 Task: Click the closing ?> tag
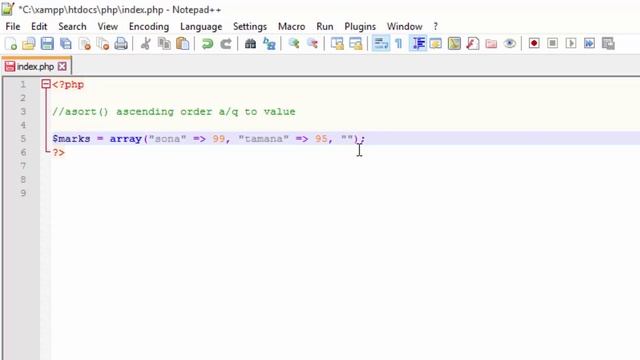click(58, 153)
